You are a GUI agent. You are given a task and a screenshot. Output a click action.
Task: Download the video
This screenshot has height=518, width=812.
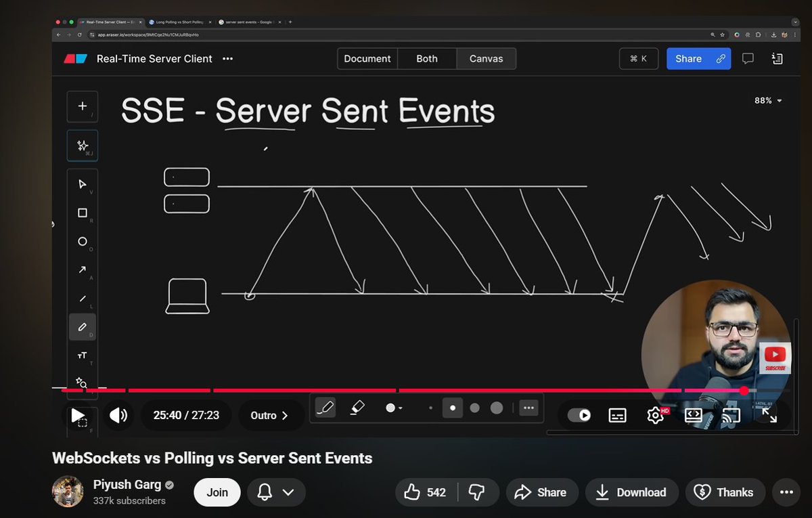click(x=631, y=492)
